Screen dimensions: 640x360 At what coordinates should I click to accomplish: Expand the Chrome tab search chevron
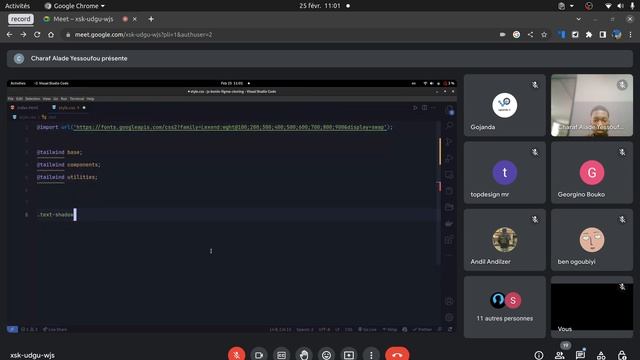point(578,19)
